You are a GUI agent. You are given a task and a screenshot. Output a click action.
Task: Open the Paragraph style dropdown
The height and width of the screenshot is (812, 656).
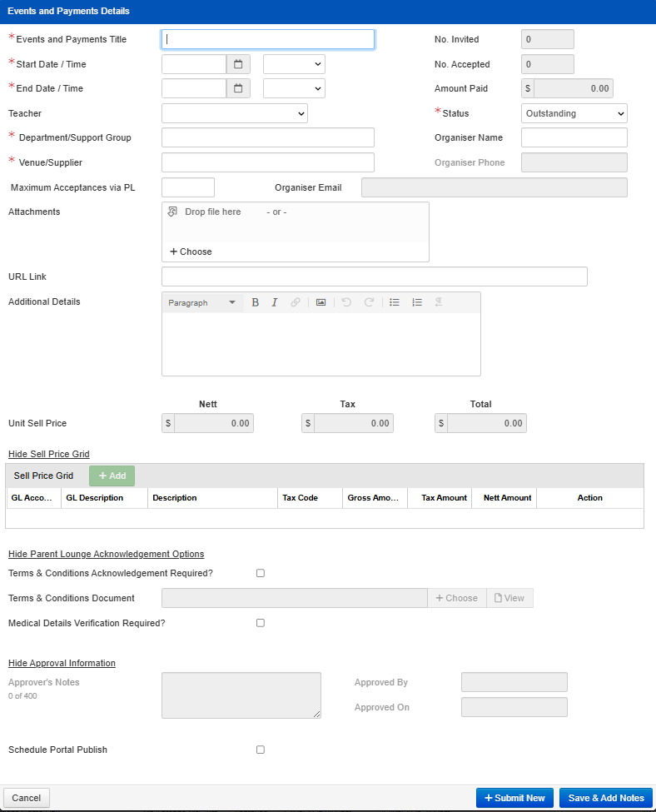click(x=201, y=302)
